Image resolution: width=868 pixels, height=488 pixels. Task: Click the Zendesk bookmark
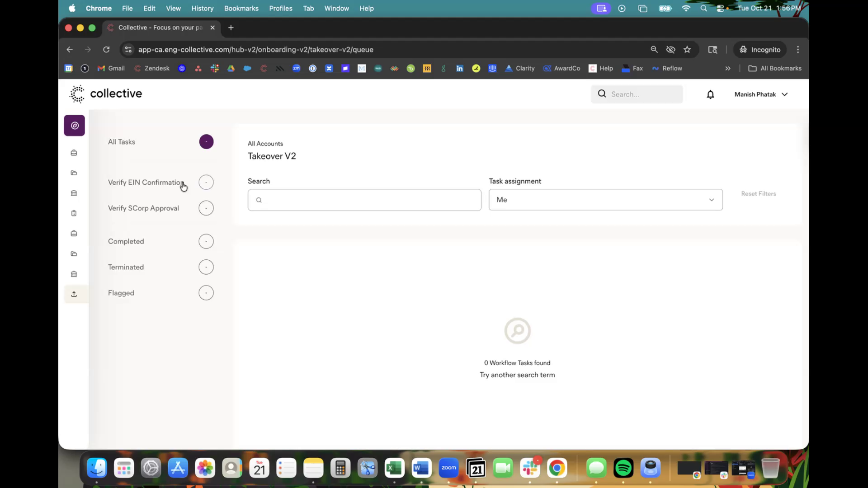152,68
